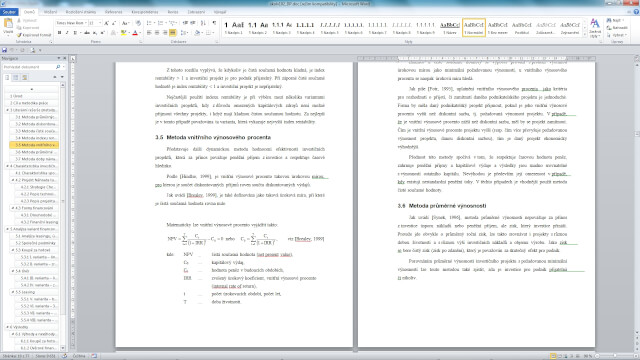
Task: Open the Soubor (File) tab
Action: [x=9, y=12]
